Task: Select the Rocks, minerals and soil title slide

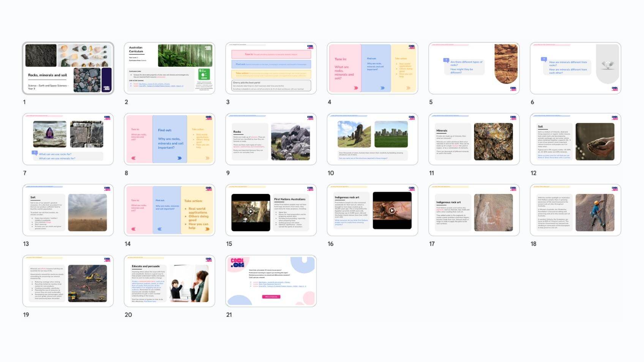Action: (x=68, y=68)
